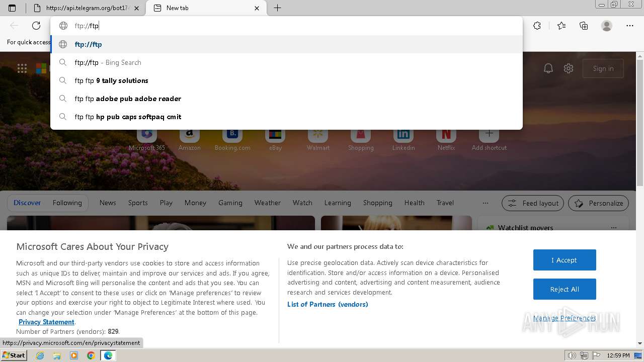
Task: Open the volume icon in system tray
Action: (572, 355)
